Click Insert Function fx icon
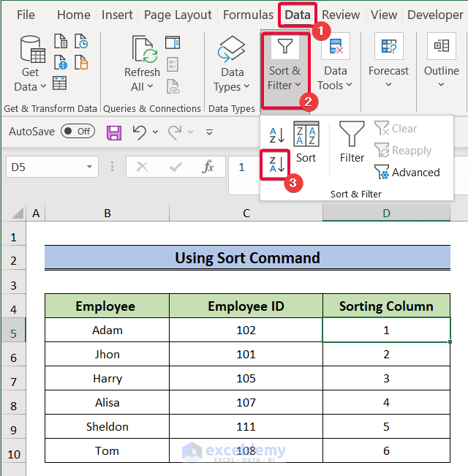The height and width of the screenshot is (476, 468). [208, 167]
